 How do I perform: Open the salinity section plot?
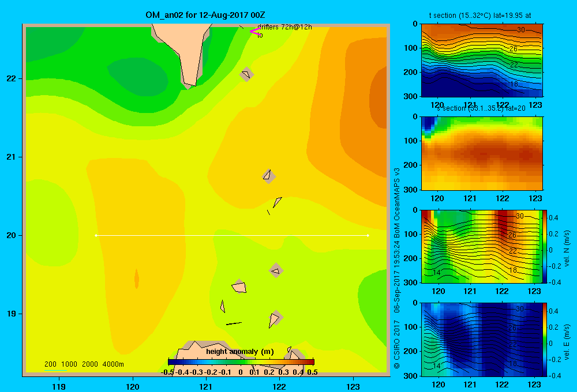pyautogui.click(x=482, y=153)
